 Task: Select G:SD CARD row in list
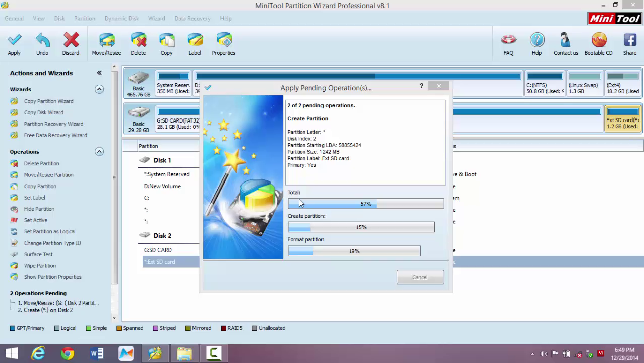click(158, 250)
